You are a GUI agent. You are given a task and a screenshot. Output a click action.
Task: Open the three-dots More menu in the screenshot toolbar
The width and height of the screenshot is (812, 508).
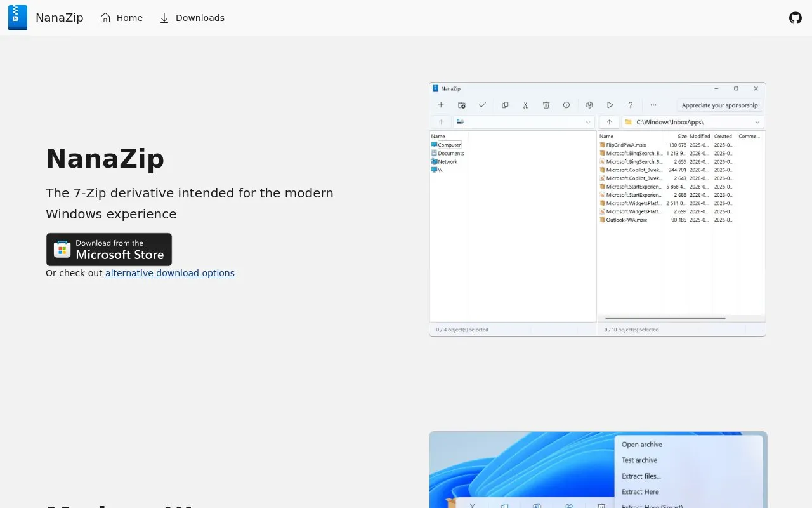coord(653,105)
